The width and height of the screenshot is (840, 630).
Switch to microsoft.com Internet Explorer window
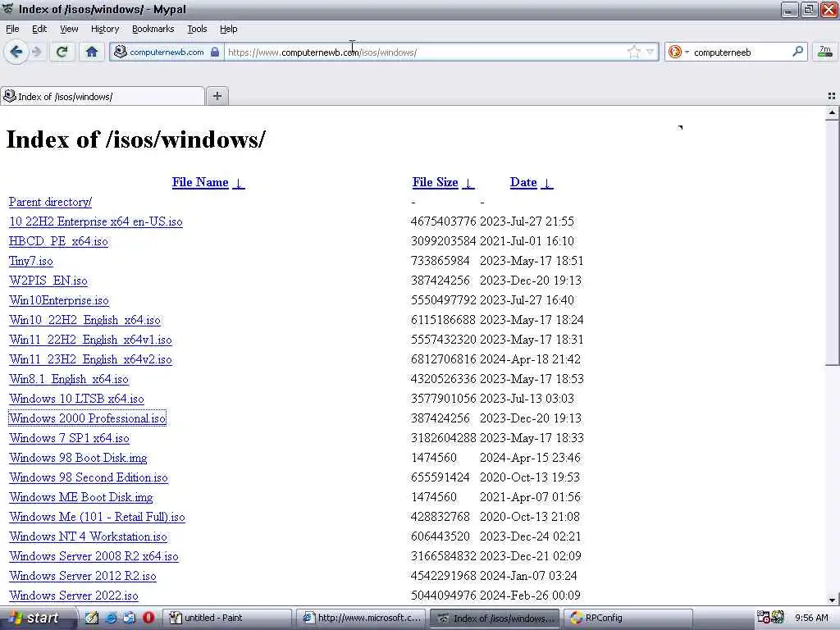pyautogui.click(x=362, y=619)
